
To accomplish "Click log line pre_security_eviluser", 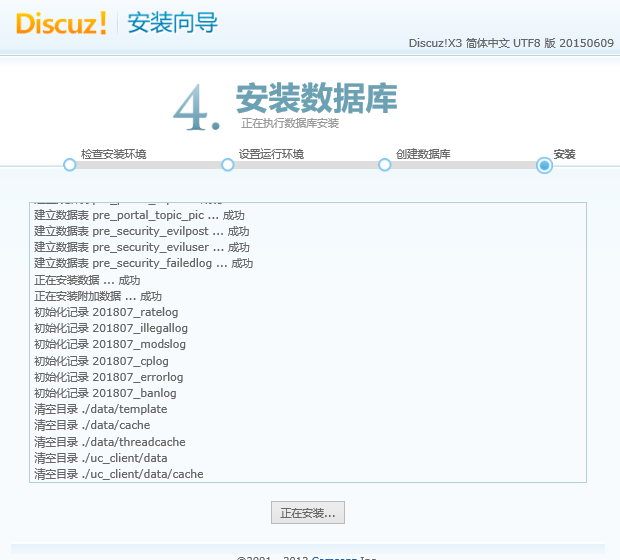I will [x=142, y=247].
